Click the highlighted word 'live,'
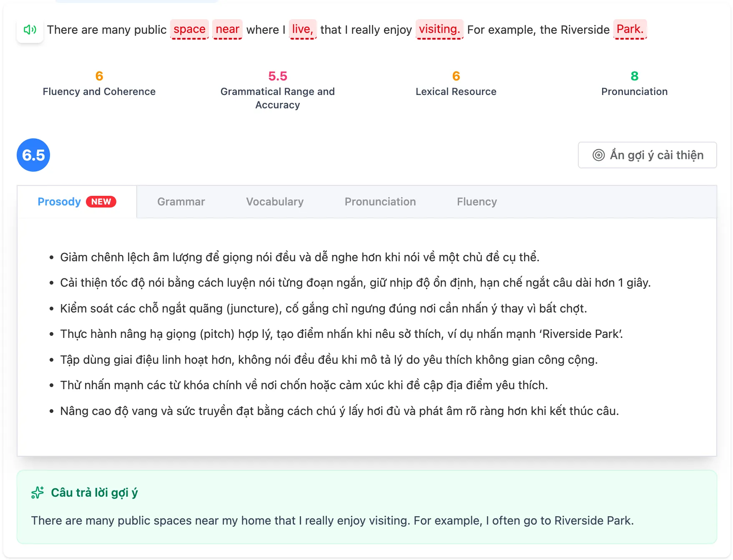The height and width of the screenshot is (560, 733). coord(303,29)
